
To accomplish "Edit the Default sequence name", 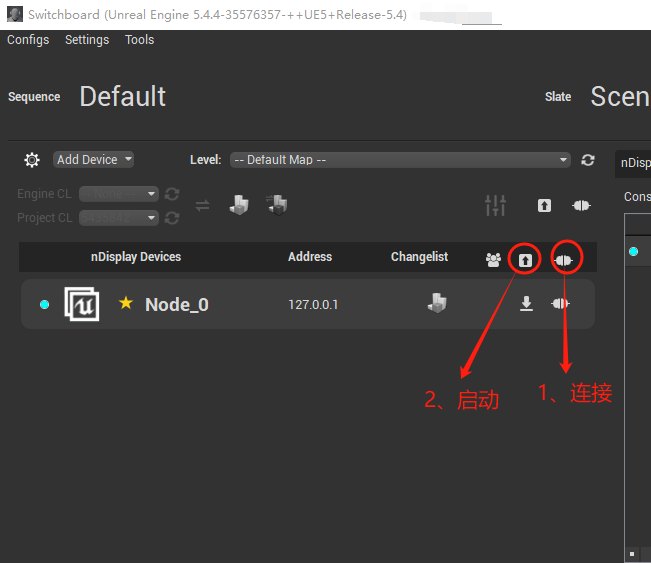I will [123, 96].
